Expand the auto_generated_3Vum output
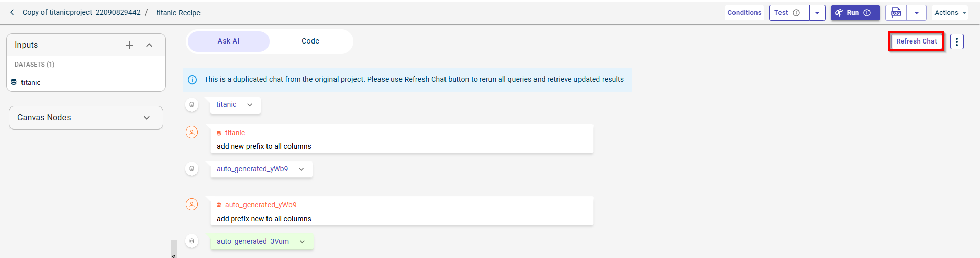The image size is (980, 258). tap(302, 242)
